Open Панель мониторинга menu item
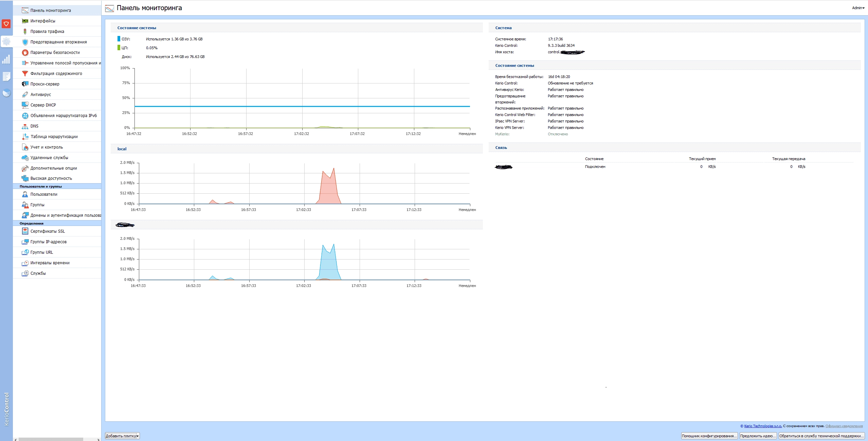 click(57, 11)
